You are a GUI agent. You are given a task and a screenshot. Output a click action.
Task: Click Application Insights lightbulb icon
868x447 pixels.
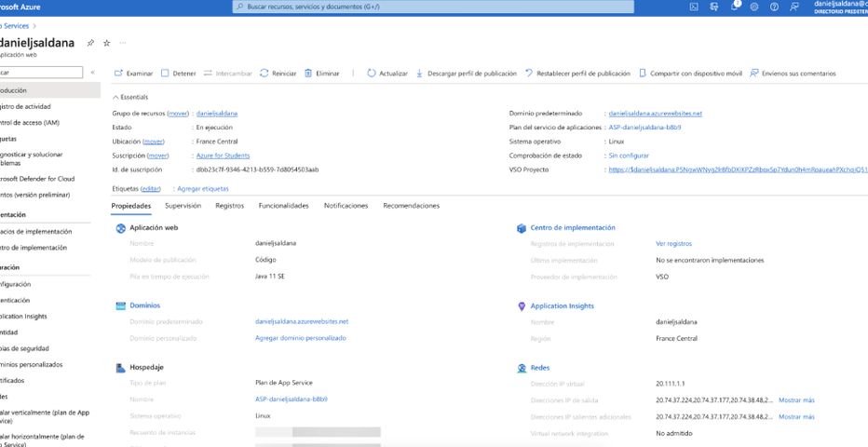click(521, 306)
